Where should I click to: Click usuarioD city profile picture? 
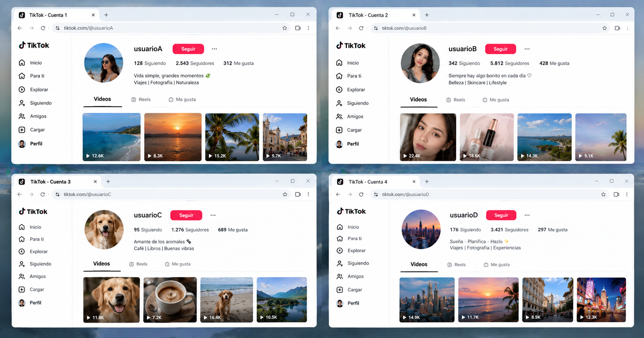421,229
